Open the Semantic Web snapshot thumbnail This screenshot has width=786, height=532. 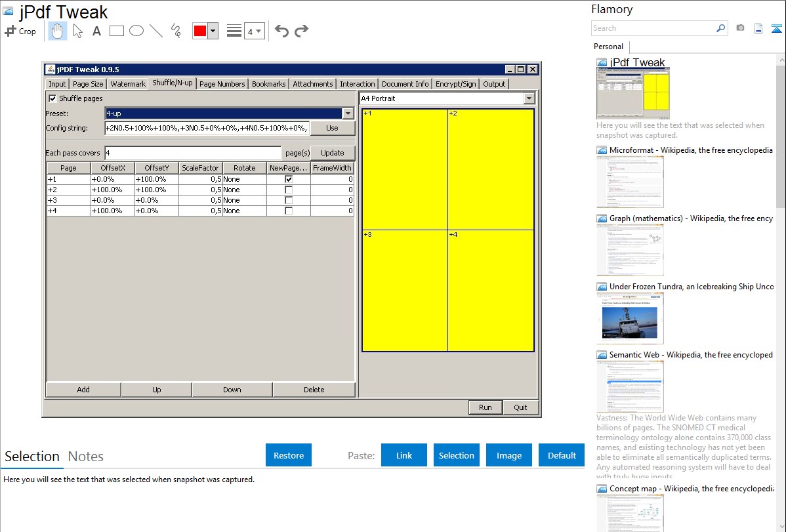pos(630,386)
